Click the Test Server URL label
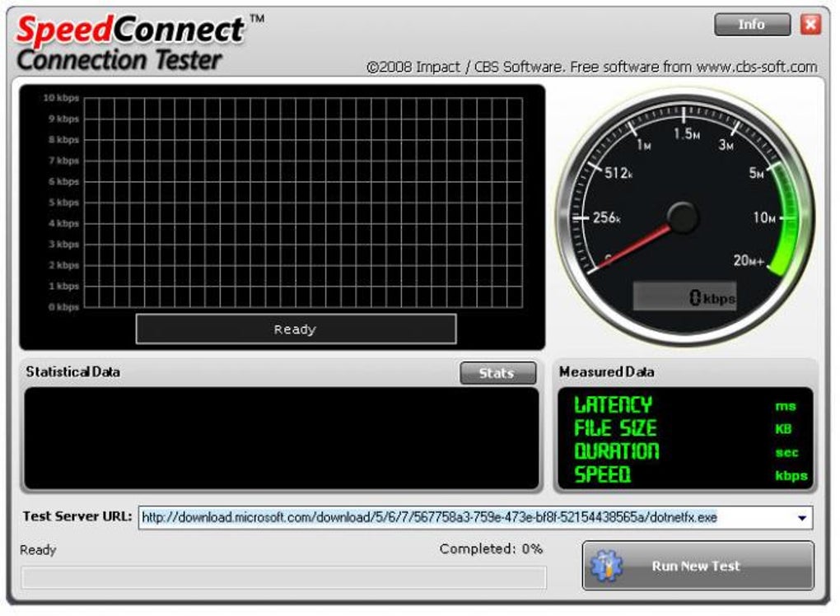Screen dimensions: 840x616 click(77, 516)
